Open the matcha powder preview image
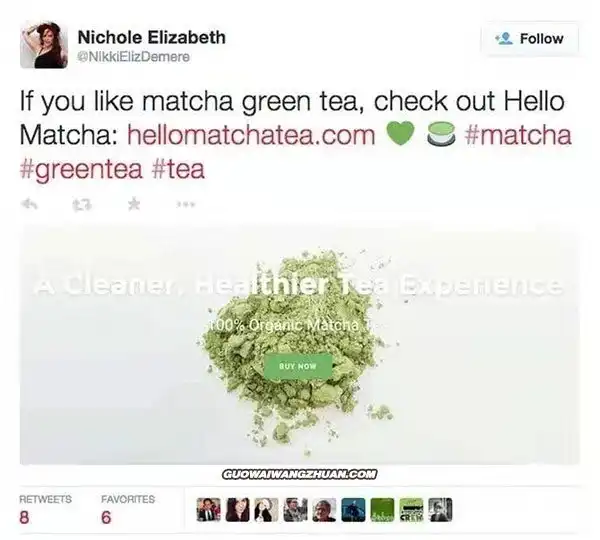 [300, 344]
